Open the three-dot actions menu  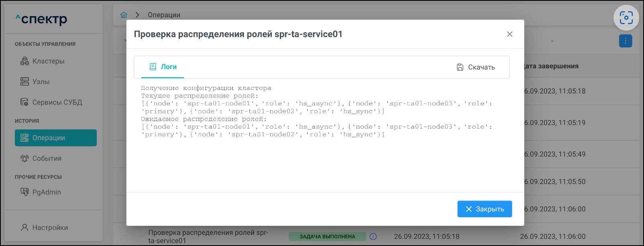click(626, 41)
